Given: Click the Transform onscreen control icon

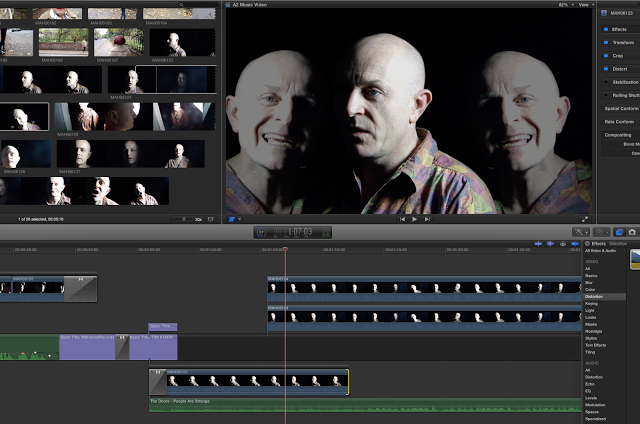Looking at the screenshot, I should click(231, 219).
